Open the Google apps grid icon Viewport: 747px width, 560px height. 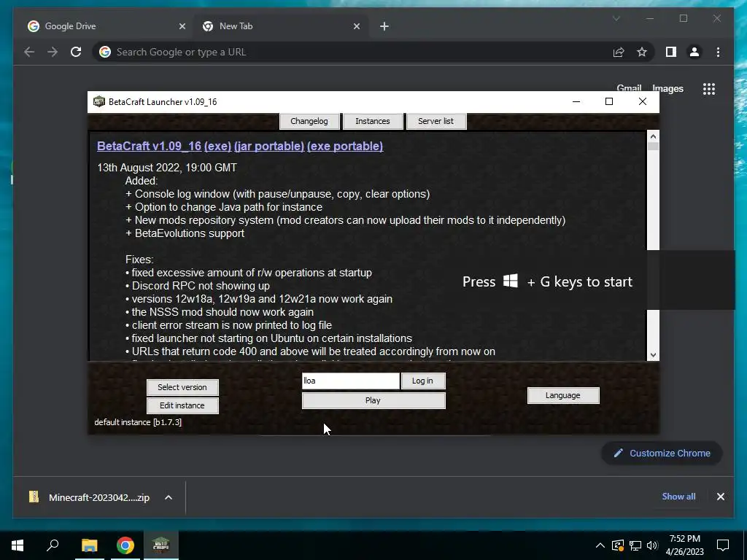click(x=709, y=88)
